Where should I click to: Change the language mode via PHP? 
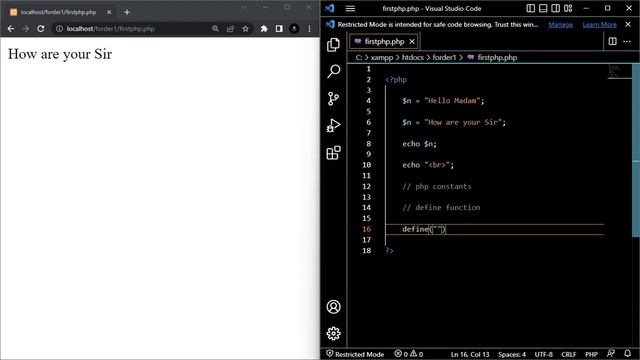[x=591, y=354]
